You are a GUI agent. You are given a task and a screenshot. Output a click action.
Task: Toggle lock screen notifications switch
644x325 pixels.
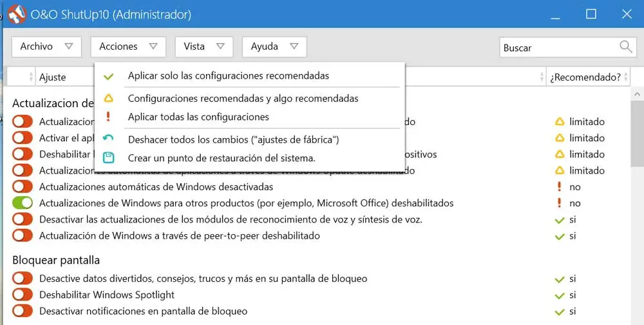(x=22, y=311)
